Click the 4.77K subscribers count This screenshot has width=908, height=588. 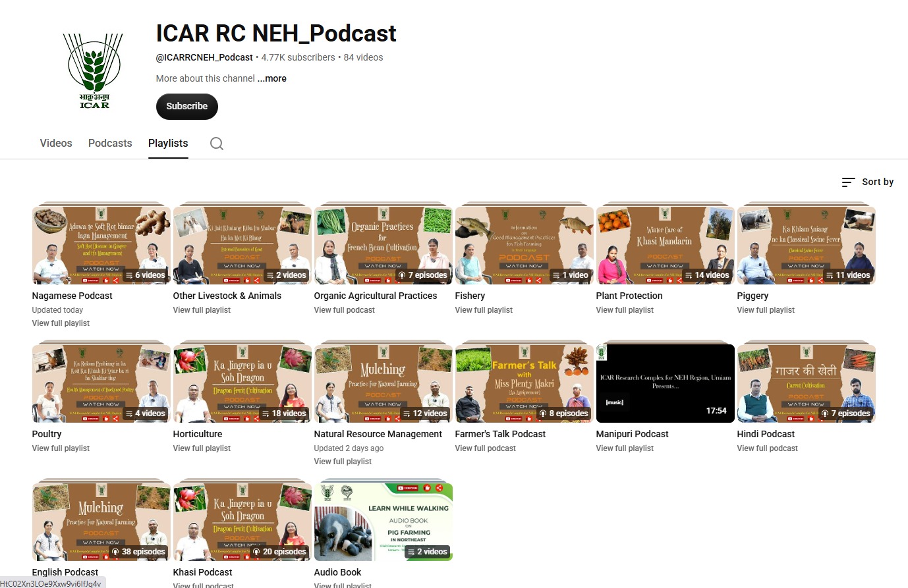tap(298, 57)
